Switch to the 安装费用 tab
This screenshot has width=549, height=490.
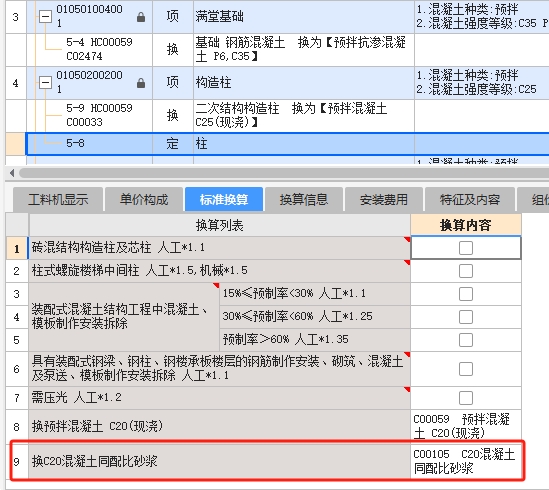[x=384, y=200]
